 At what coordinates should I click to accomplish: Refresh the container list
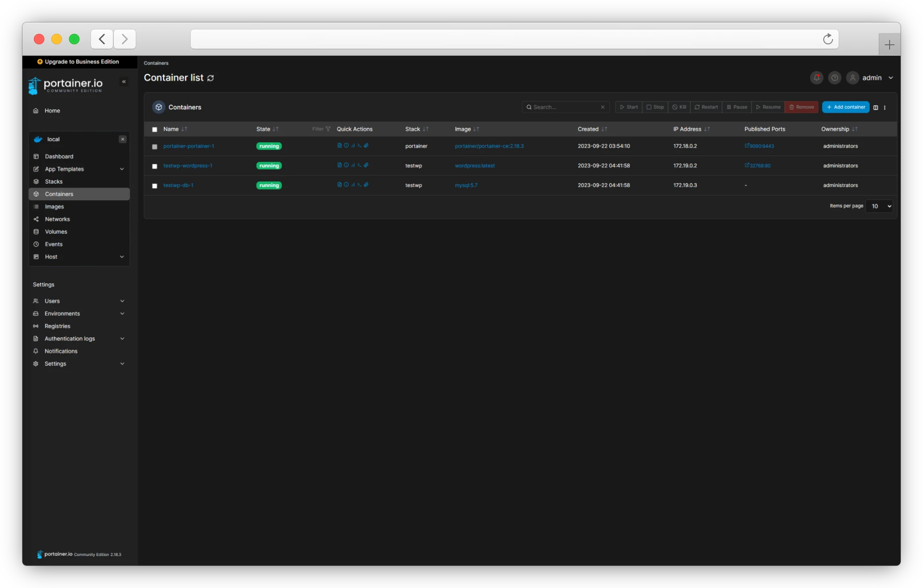click(211, 78)
